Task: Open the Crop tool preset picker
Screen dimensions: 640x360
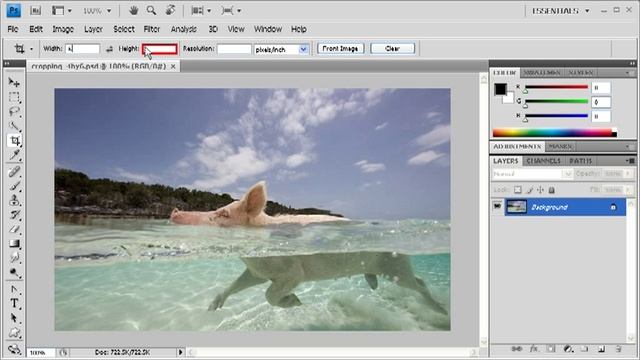Action: [31, 49]
